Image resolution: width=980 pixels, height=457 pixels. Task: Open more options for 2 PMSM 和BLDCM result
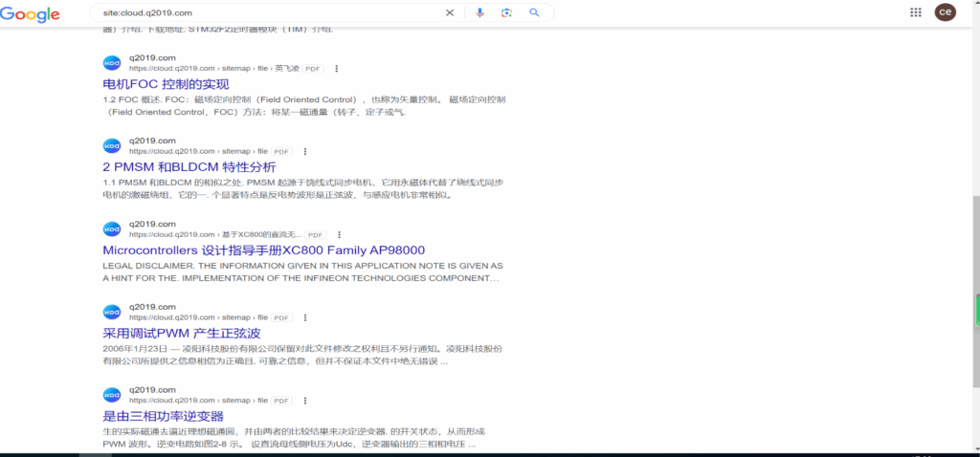(x=305, y=151)
